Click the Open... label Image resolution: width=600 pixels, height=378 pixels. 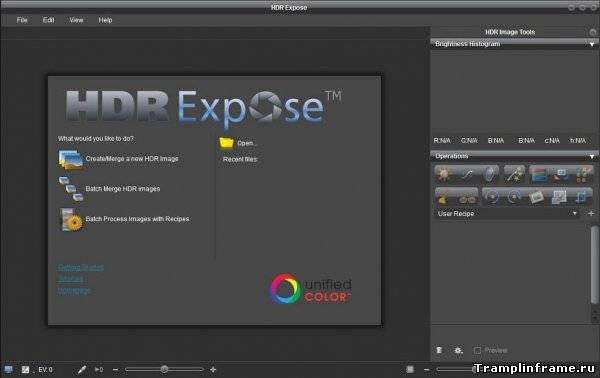pyautogui.click(x=246, y=143)
